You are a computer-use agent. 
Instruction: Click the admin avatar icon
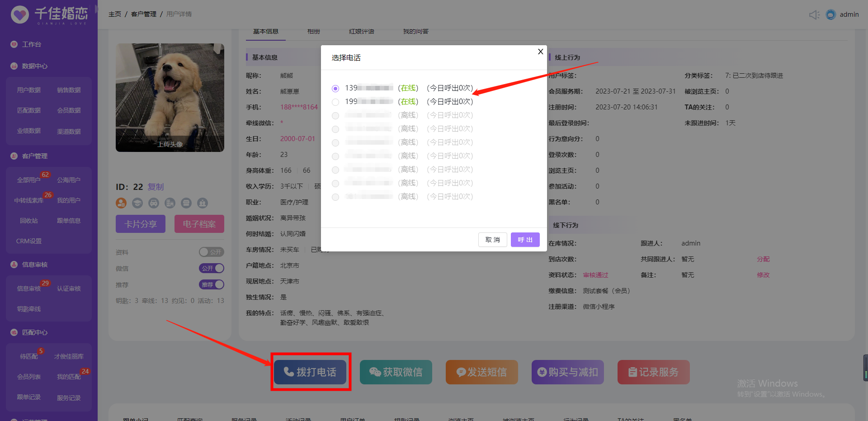[x=831, y=14]
